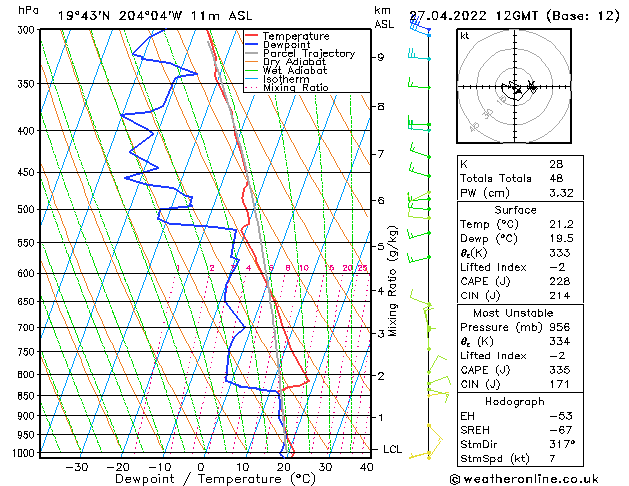Image resolution: width=629 pixels, height=486 pixels.
Task: Click the EH value -53
Action: [x=561, y=416]
